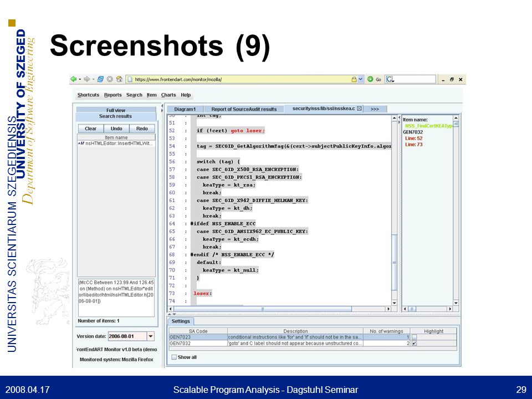The width and height of the screenshot is (532, 399).
Task: Select the Settings tab
Action: pyautogui.click(x=181, y=321)
